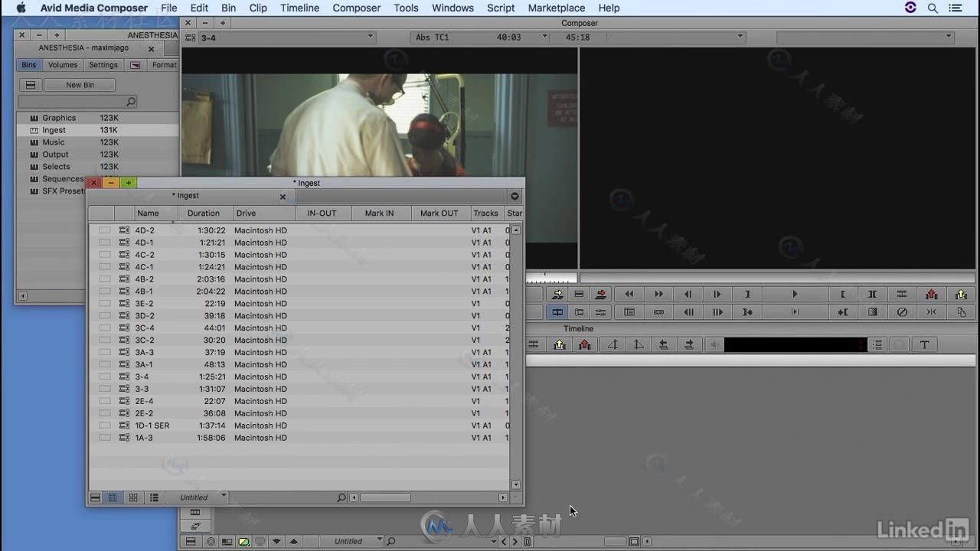
Task: Open Effect mode sliders button
Action: click(601, 312)
